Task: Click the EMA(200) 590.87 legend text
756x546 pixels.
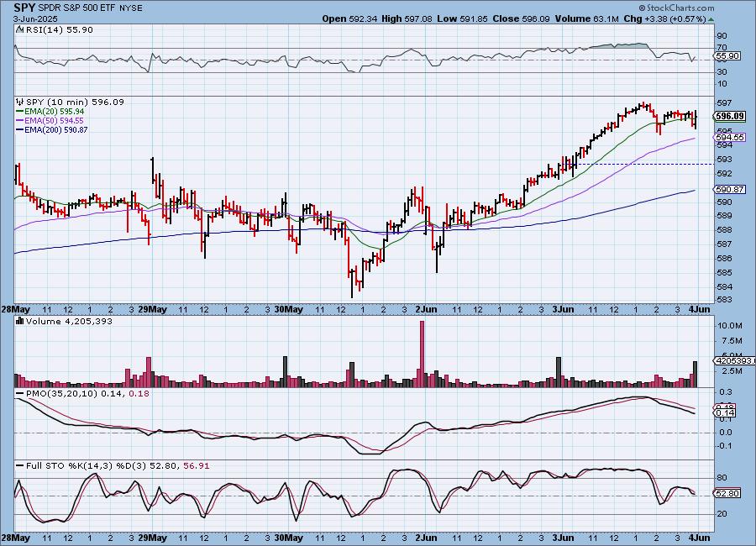Action: [56, 129]
